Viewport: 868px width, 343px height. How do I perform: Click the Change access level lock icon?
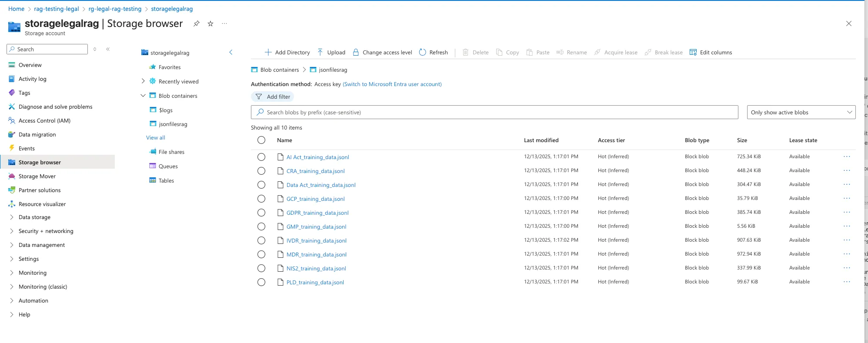tap(356, 52)
